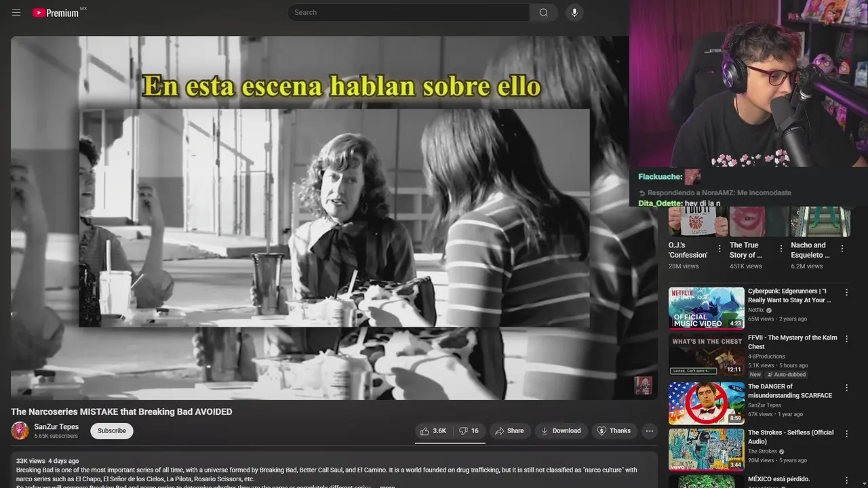868x488 pixels.
Task: Open the hamburger guide menu
Action: [16, 12]
